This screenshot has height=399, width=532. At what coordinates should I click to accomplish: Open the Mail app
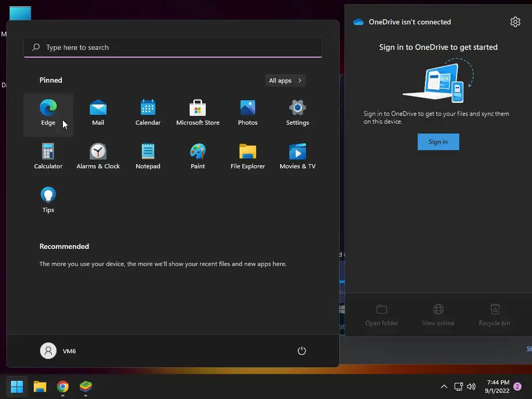tap(98, 114)
